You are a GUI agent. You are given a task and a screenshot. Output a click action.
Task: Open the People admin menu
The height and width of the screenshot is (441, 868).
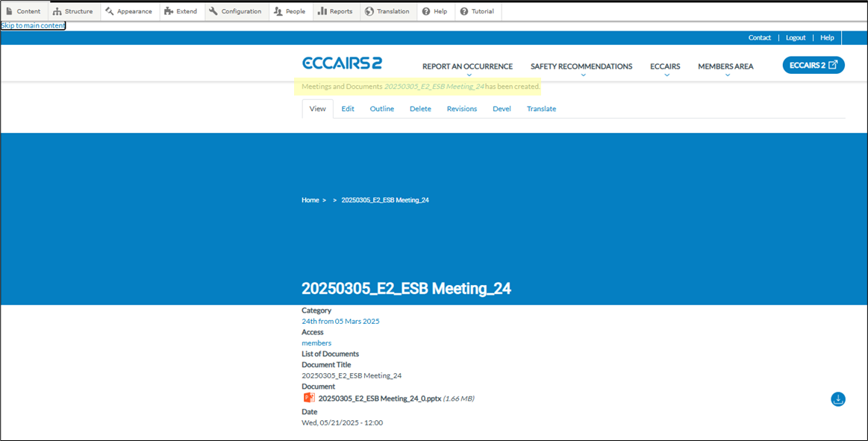290,11
